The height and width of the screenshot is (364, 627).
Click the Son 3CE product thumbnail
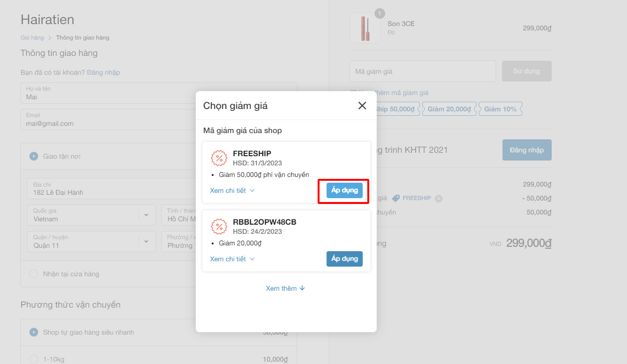coord(365,28)
